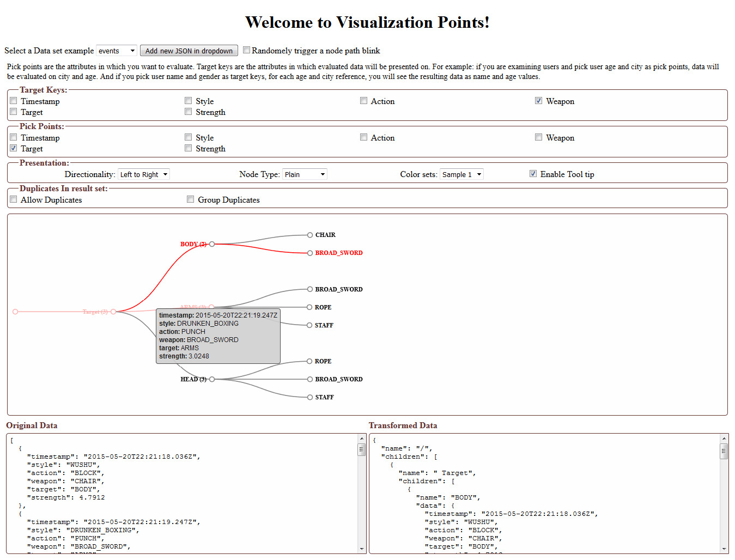Click the 'Original Data' label

(x=32, y=425)
